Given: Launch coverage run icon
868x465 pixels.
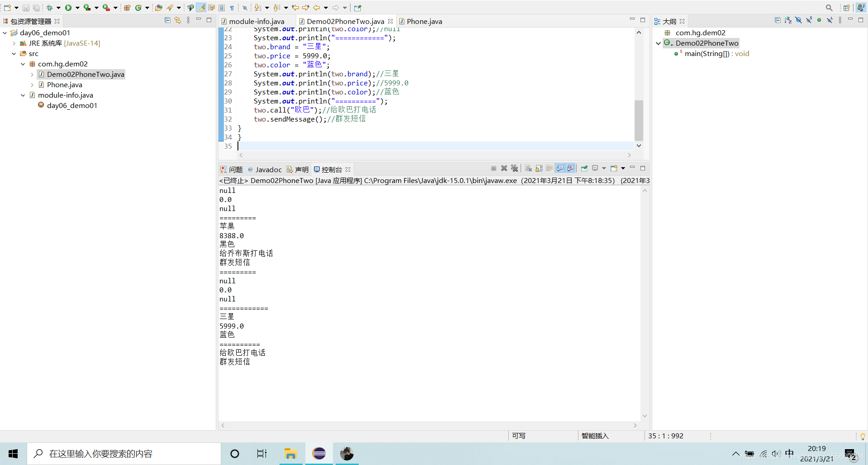Looking at the screenshot, I should pyautogui.click(x=87, y=8).
